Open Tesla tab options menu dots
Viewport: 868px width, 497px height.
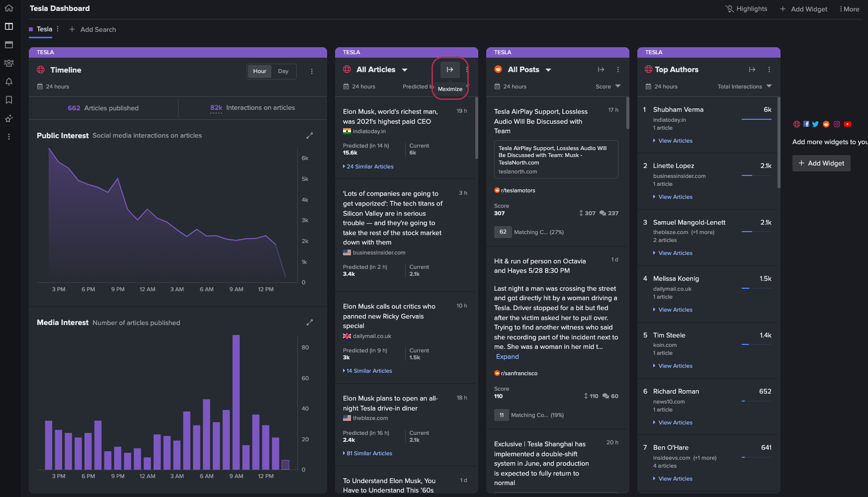point(58,29)
